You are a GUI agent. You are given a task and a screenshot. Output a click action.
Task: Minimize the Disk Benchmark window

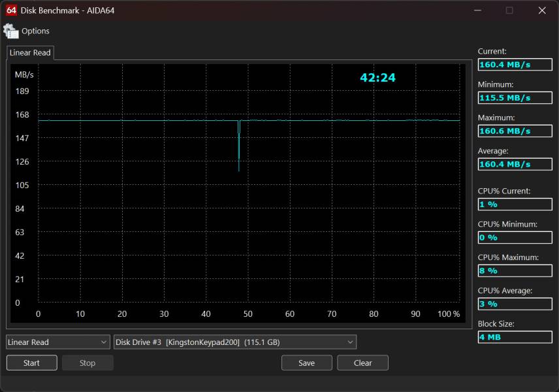478,10
